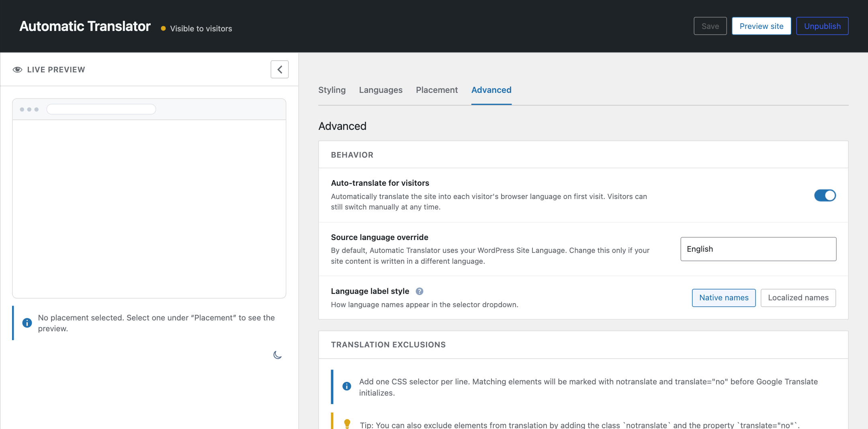Click the Unpublish button

click(822, 26)
